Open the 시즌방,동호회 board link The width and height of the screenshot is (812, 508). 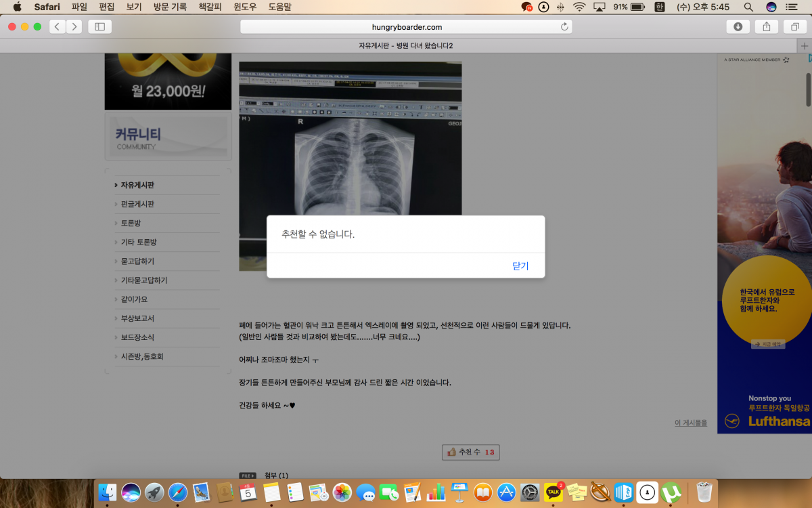(x=142, y=356)
